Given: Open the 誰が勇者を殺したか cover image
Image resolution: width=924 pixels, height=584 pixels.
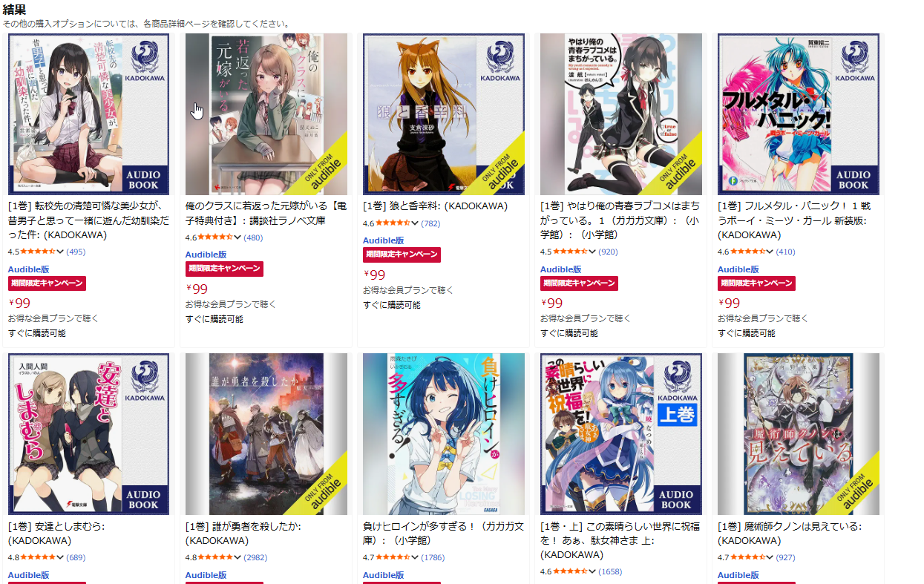Looking at the screenshot, I should coord(266,434).
